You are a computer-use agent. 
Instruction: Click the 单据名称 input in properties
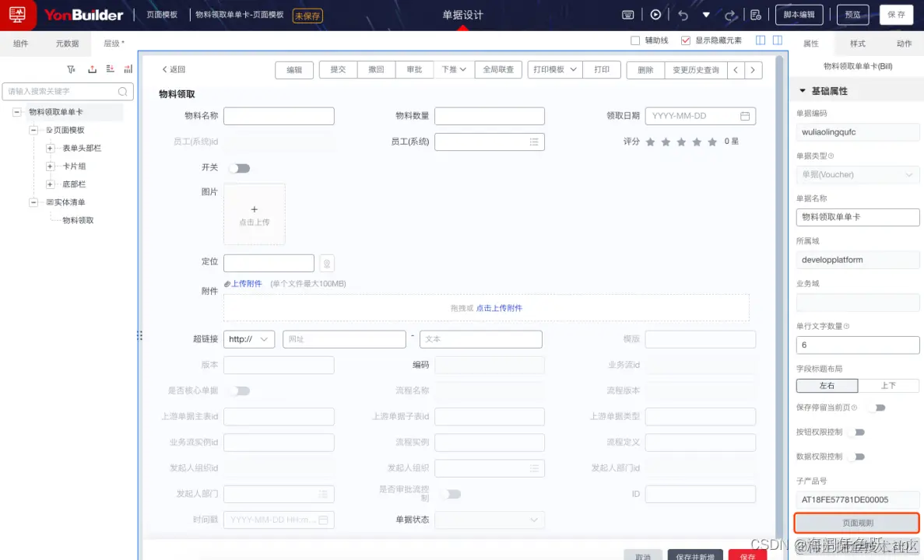pyautogui.click(x=857, y=217)
